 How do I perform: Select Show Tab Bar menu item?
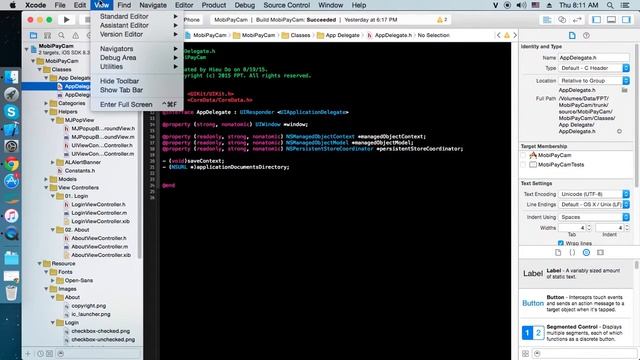137,90
